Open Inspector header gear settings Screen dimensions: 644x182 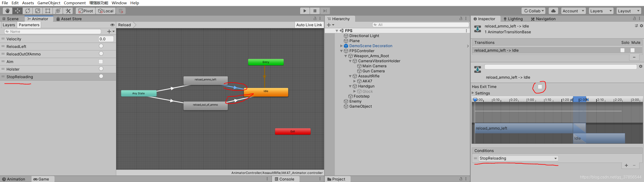tap(641, 26)
